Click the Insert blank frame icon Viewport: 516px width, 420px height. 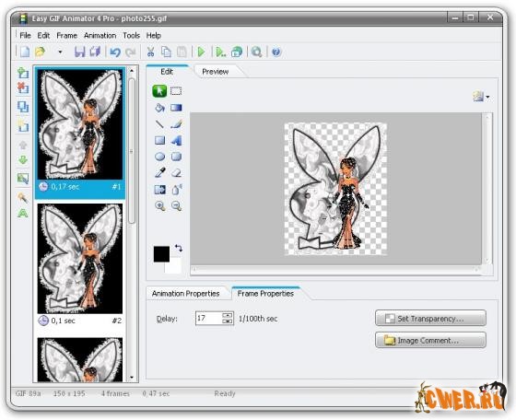point(23,126)
